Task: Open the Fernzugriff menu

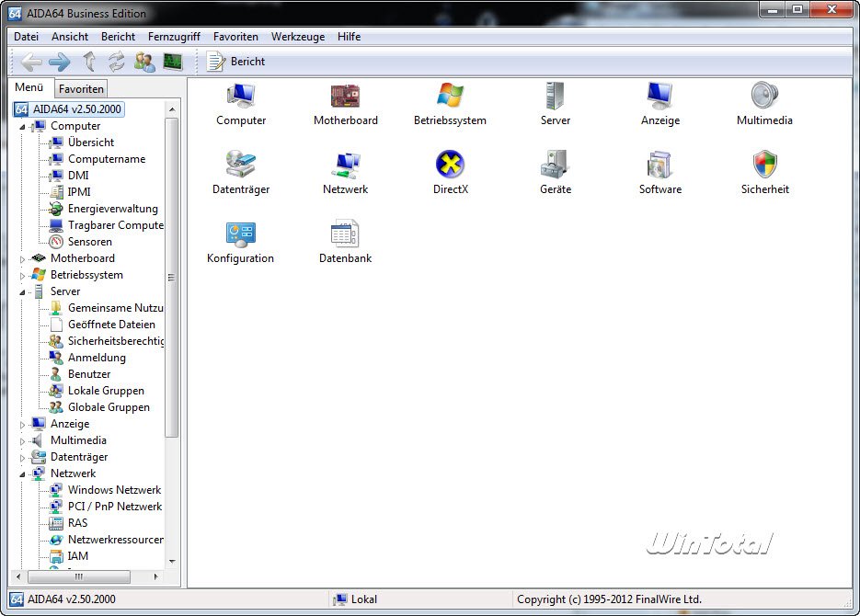Action: [174, 37]
